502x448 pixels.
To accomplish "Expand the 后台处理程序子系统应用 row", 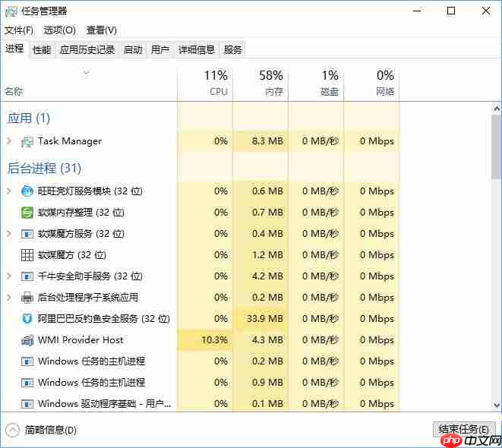I will 9,298.
